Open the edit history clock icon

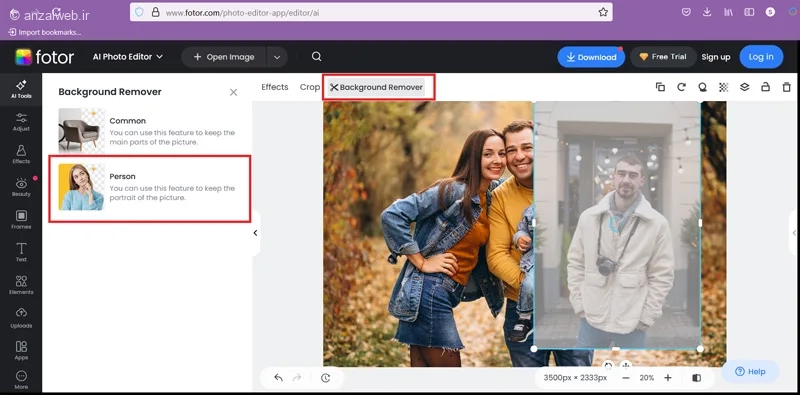326,378
